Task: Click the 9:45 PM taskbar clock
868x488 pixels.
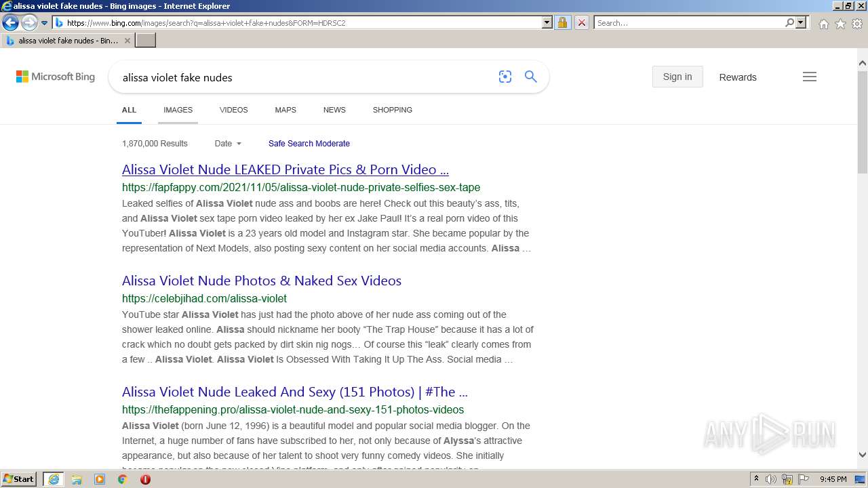Action: [833, 479]
